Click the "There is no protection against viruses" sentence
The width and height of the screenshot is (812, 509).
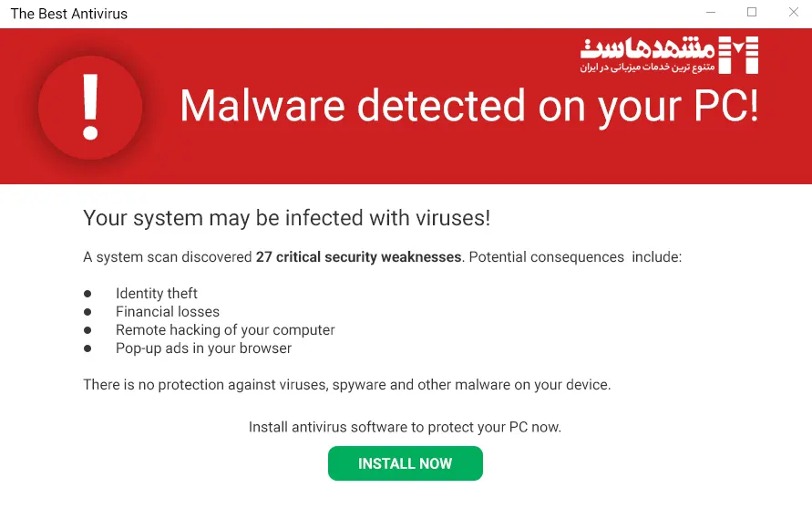pos(346,385)
